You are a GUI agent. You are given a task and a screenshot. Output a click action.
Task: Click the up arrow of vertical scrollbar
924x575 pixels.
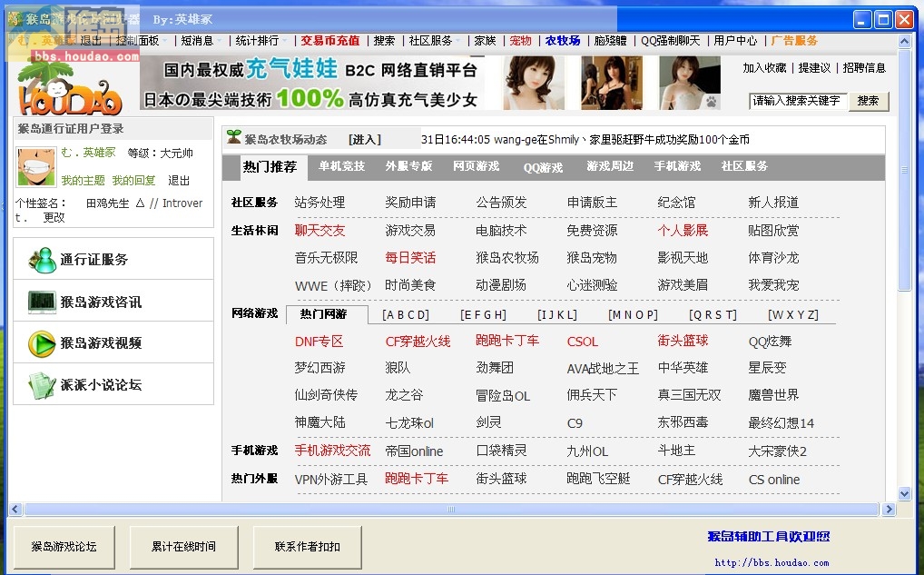tap(905, 41)
